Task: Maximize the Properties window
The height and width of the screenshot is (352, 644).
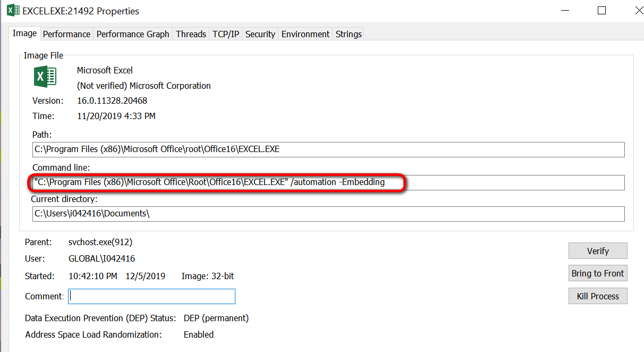Action: click(x=601, y=11)
